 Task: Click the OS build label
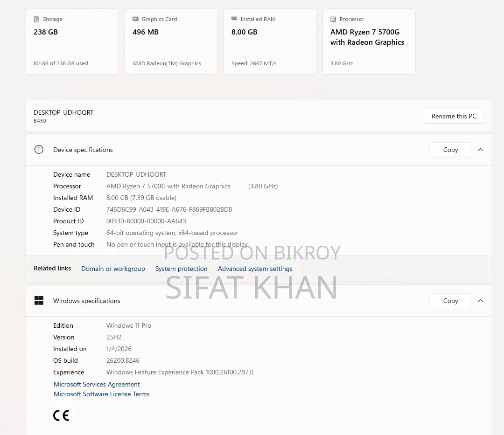point(66,360)
